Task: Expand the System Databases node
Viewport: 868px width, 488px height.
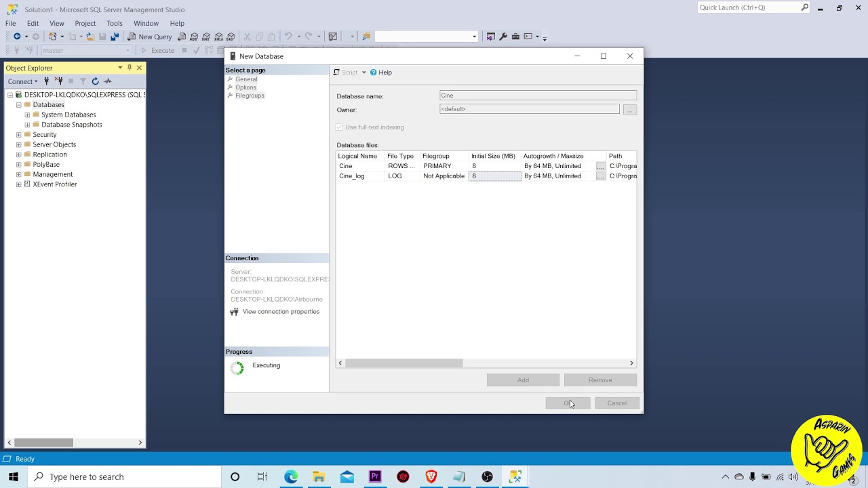Action: click(27, 115)
